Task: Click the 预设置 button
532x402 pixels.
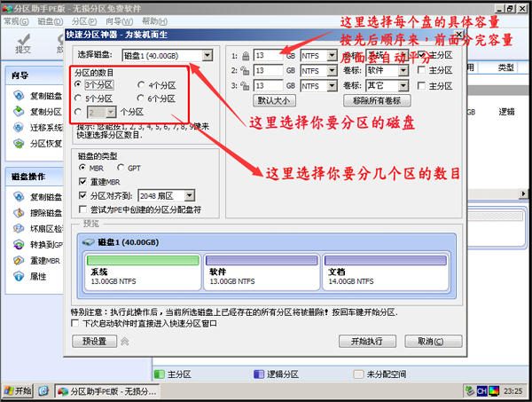Action: 94,342
